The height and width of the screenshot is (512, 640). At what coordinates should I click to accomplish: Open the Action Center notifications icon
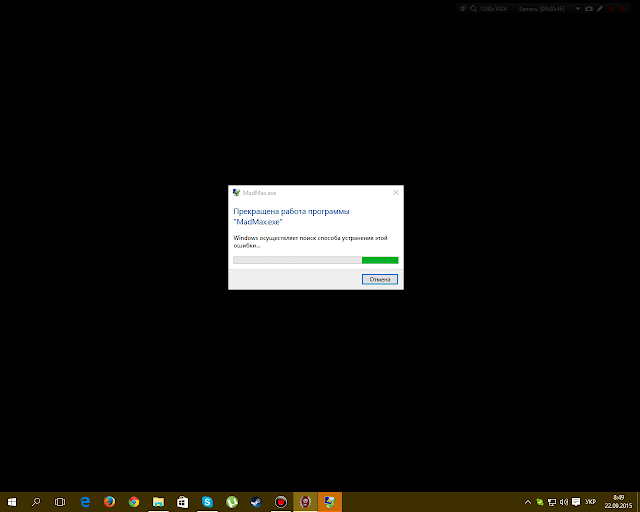pos(576,502)
